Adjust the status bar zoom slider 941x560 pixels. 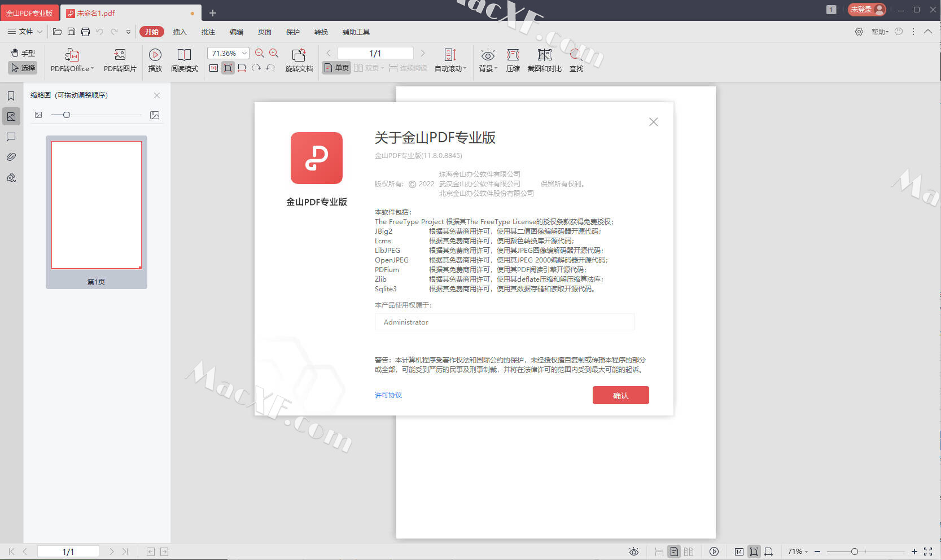click(855, 552)
